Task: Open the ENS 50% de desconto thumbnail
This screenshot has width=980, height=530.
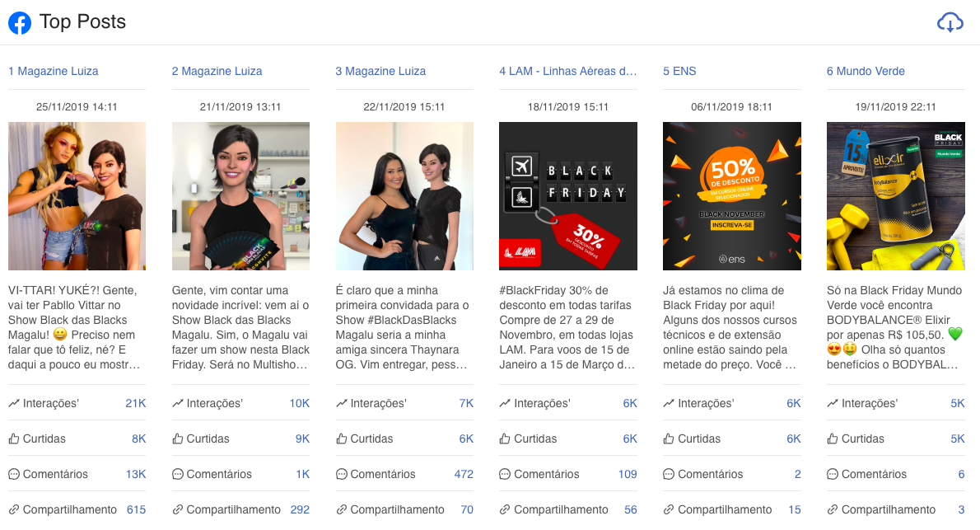Action: pyautogui.click(x=732, y=196)
